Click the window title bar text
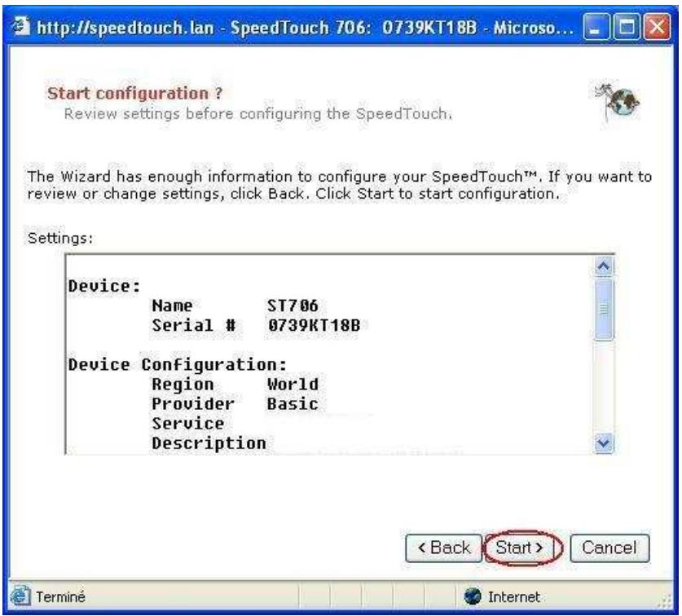The width and height of the screenshot is (682, 616). click(x=306, y=28)
